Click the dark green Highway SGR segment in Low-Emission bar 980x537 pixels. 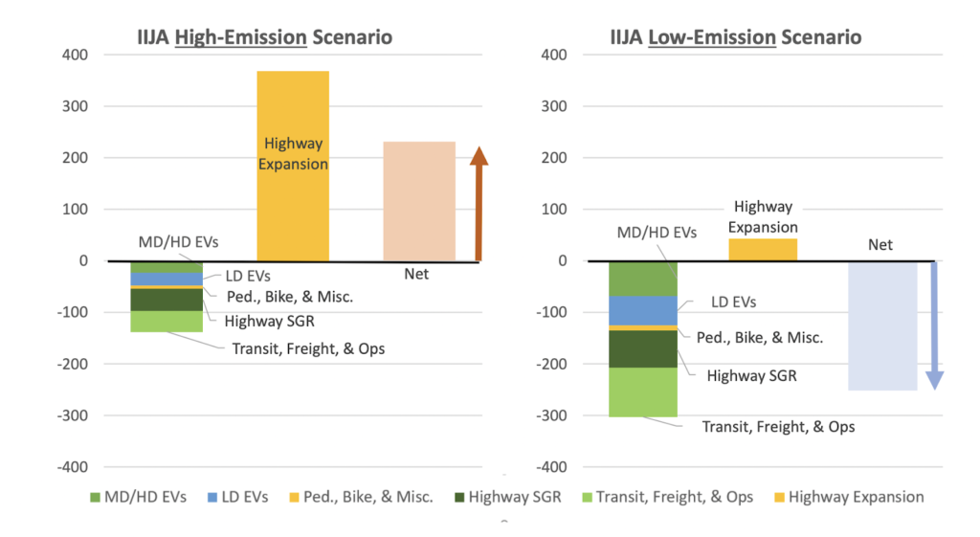[643, 348]
